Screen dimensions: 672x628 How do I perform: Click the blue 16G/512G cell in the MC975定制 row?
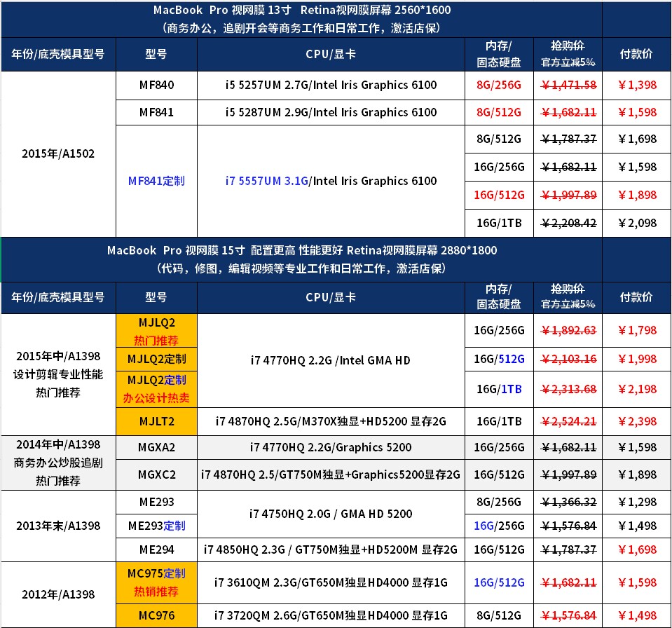click(499, 582)
